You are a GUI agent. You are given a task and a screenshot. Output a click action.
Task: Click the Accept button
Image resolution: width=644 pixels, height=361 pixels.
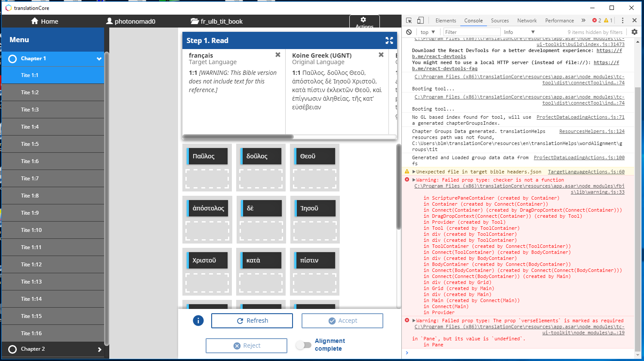point(342,321)
